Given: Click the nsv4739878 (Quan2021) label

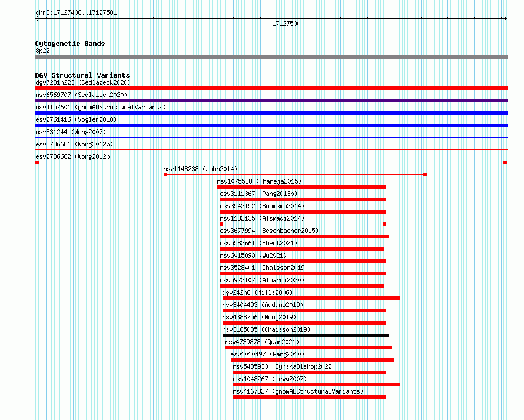Looking at the screenshot, I should coord(262,342).
